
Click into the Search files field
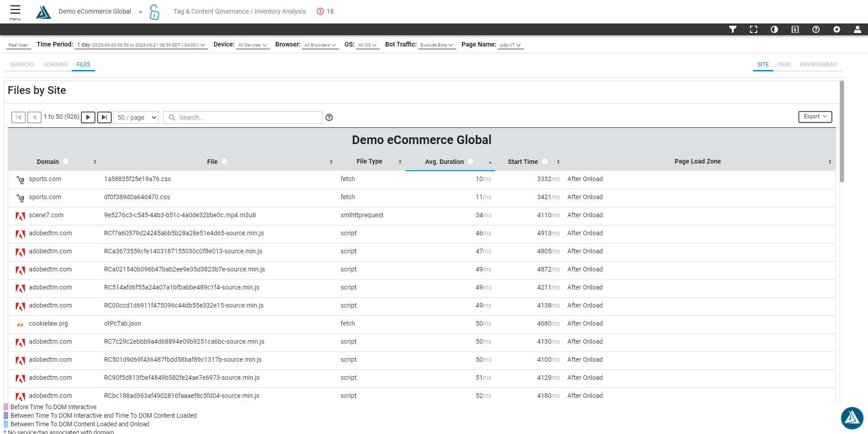(x=243, y=117)
